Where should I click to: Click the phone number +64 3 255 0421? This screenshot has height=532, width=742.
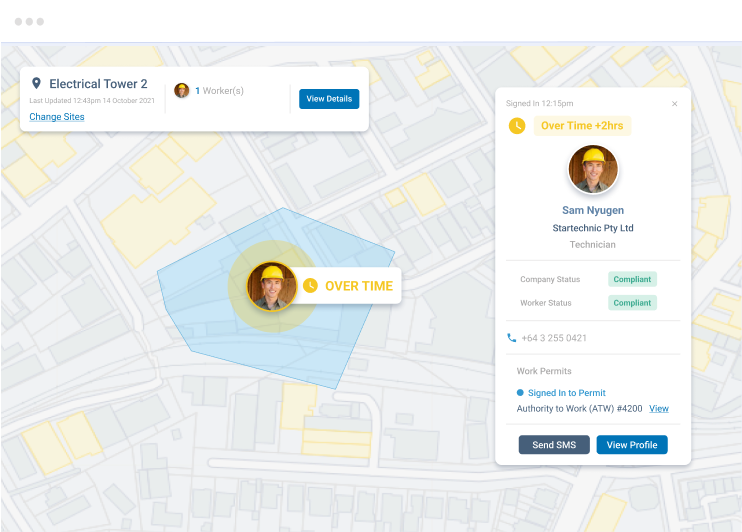click(554, 338)
